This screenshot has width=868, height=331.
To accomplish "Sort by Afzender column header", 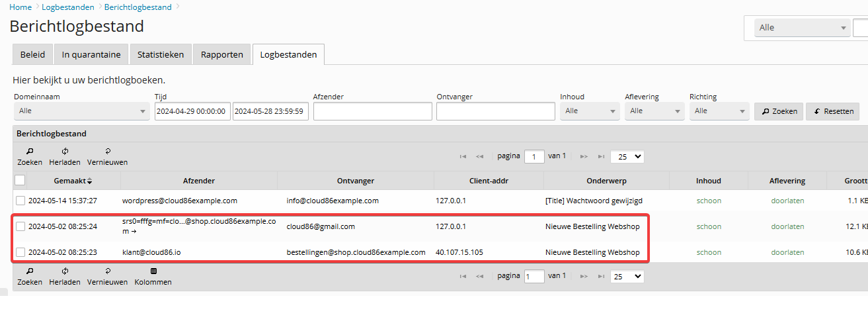I will (199, 181).
